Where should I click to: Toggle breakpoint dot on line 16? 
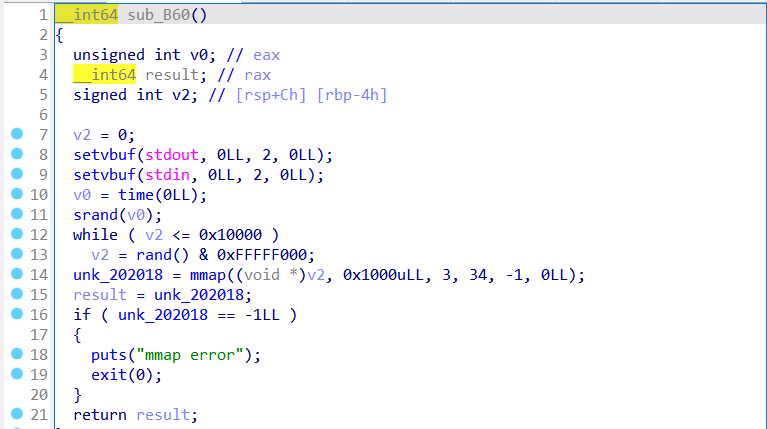(17, 314)
